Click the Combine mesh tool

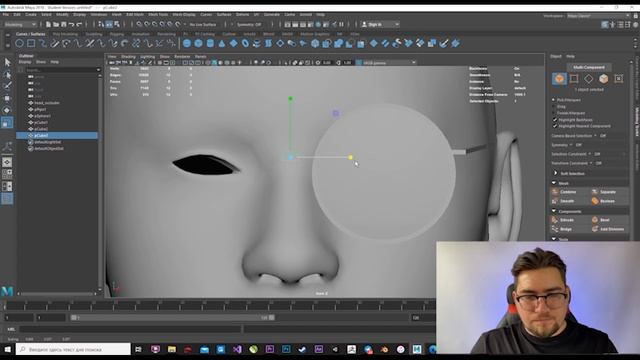coord(569,192)
